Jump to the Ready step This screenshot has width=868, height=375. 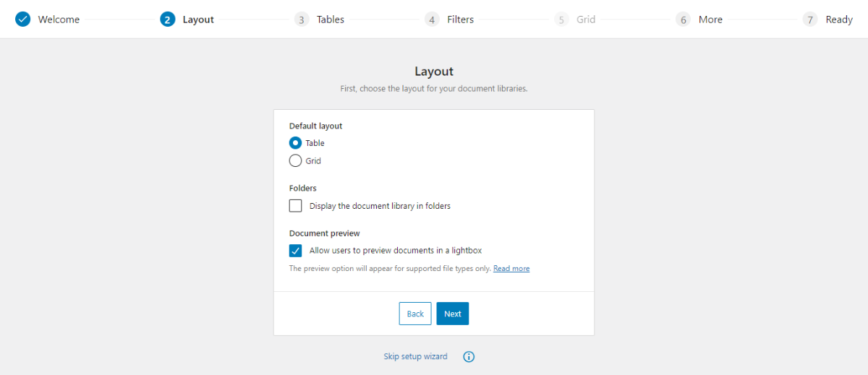coord(828,20)
